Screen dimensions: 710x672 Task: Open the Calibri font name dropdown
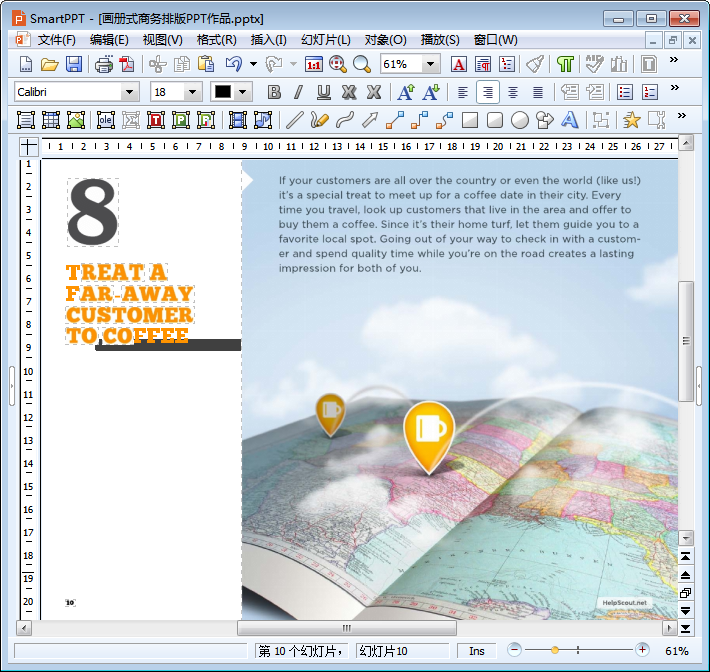129,92
